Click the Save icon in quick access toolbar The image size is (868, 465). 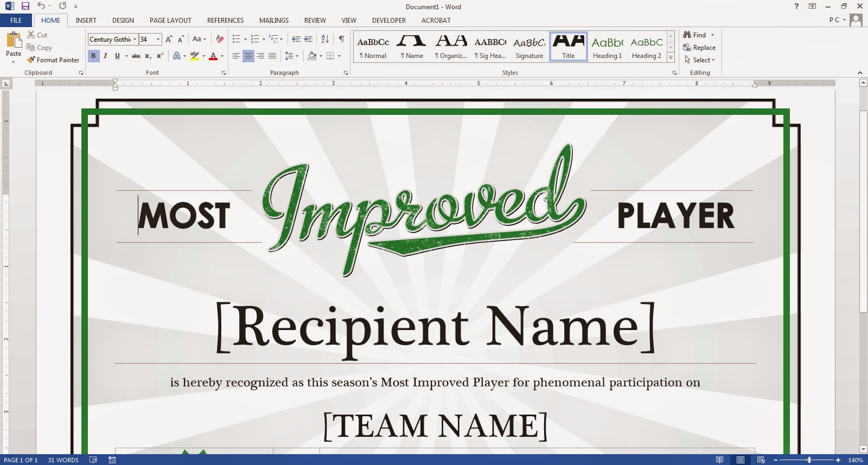coord(25,6)
